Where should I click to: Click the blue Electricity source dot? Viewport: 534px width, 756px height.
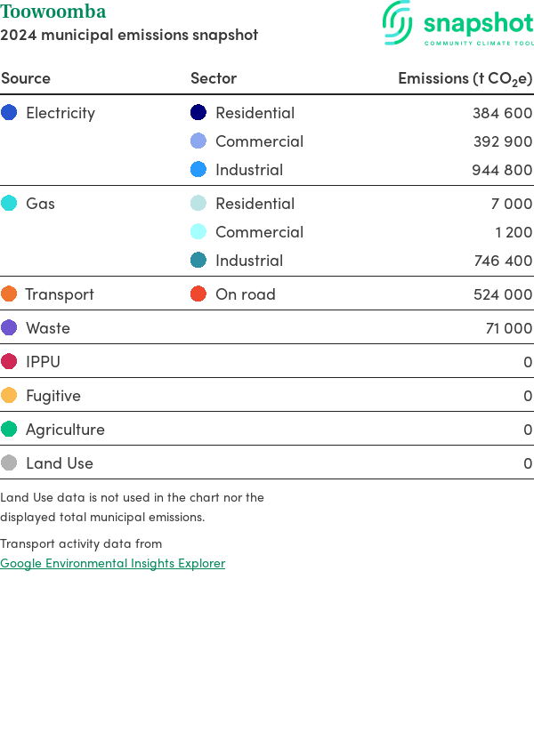coord(9,113)
